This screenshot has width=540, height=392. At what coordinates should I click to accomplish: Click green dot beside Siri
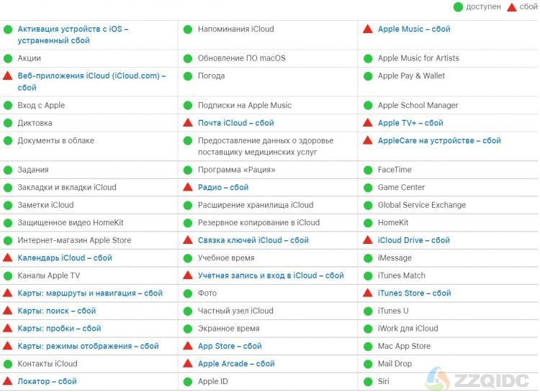(368, 382)
